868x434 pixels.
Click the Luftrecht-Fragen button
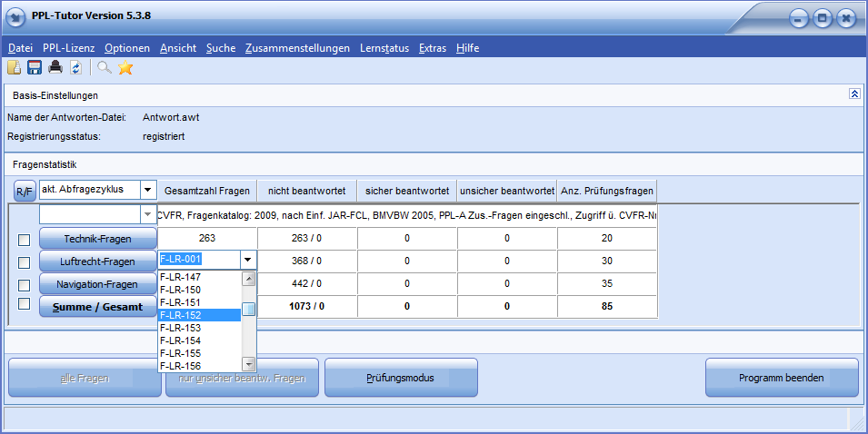tap(97, 261)
